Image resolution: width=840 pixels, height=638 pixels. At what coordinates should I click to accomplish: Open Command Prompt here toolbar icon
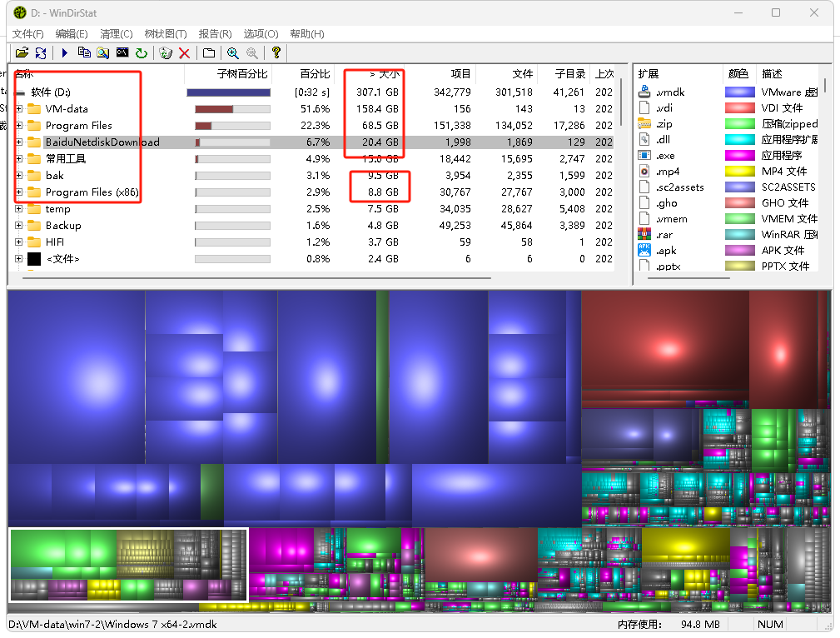122,52
